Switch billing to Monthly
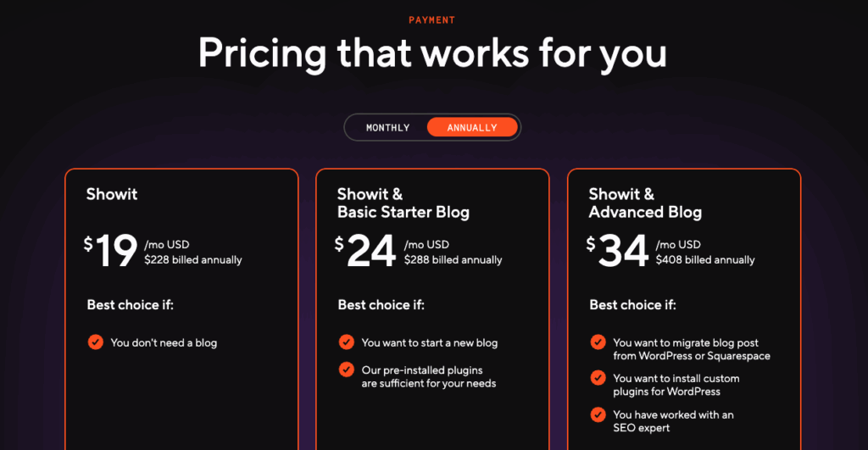Screen dimensions: 868x450 point(387,128)
